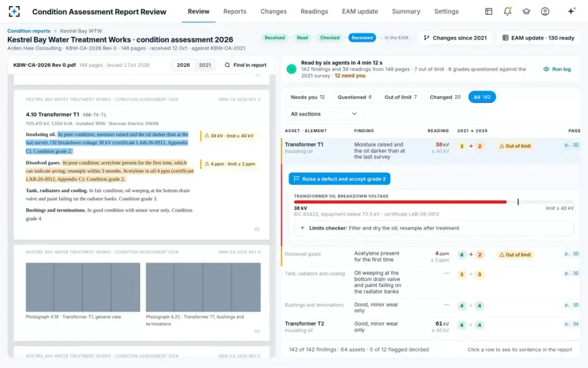Open the user account icon
Screen dimensions: 588x368
click(x=545, y=11)
